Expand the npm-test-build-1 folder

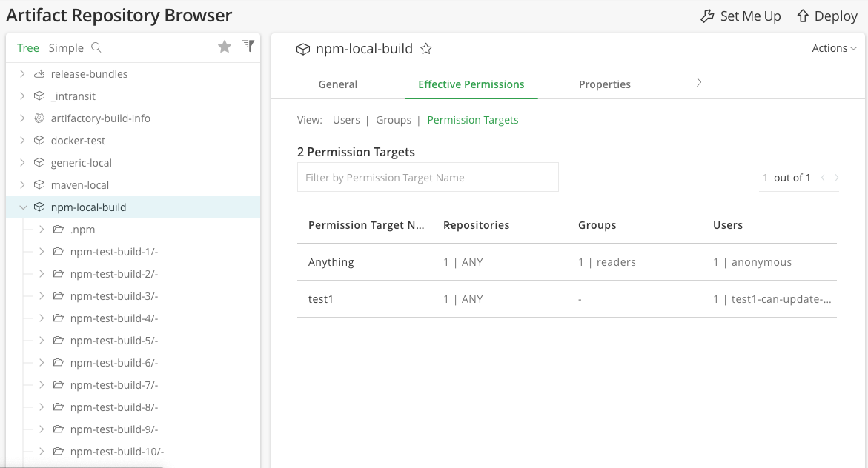(x=42, y=251)
